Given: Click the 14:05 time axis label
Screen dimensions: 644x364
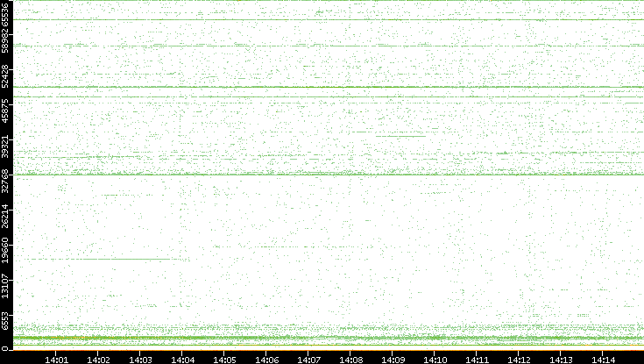Looking at the screenshot, I should [x=224, y=360].
